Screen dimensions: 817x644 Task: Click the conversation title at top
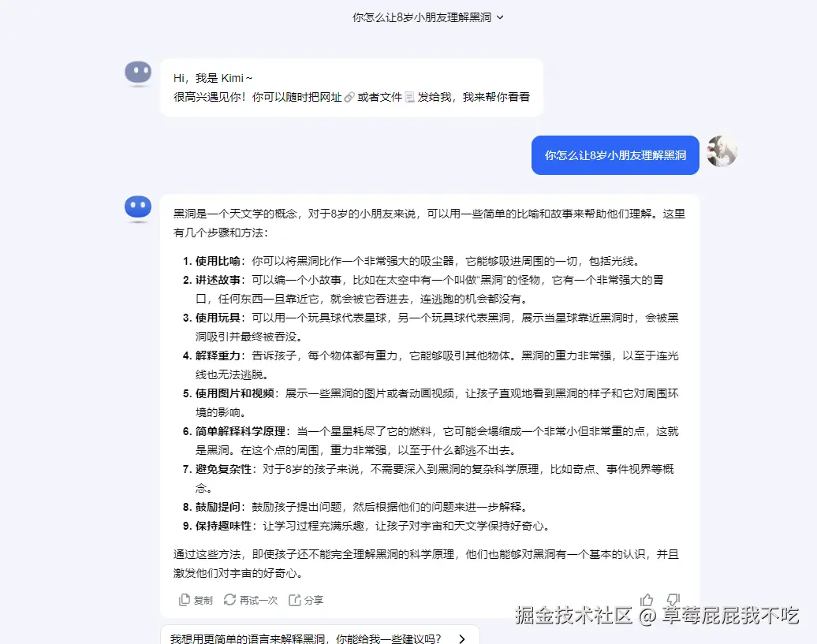422,17
